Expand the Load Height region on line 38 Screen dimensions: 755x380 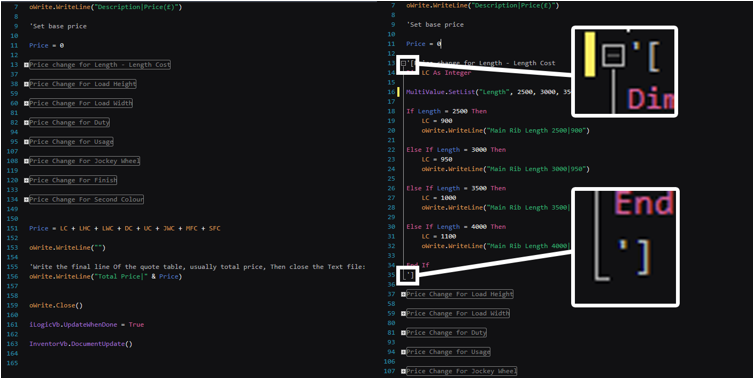click(26, 84)
